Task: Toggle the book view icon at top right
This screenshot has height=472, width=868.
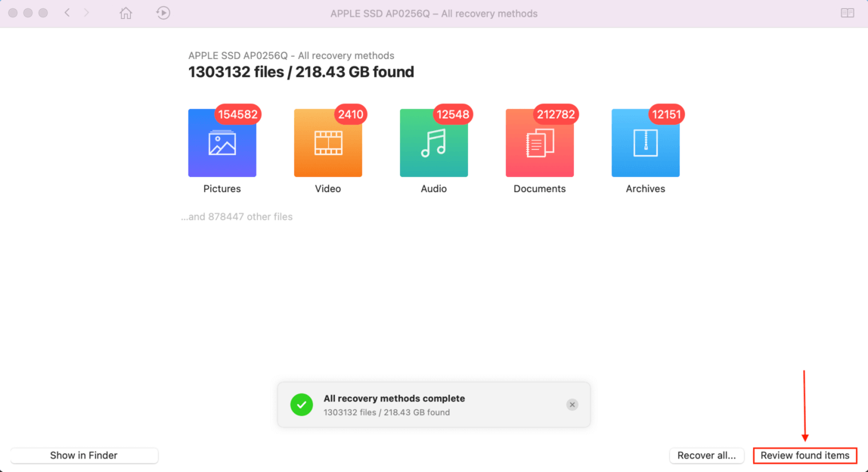Action: (847, 13)
